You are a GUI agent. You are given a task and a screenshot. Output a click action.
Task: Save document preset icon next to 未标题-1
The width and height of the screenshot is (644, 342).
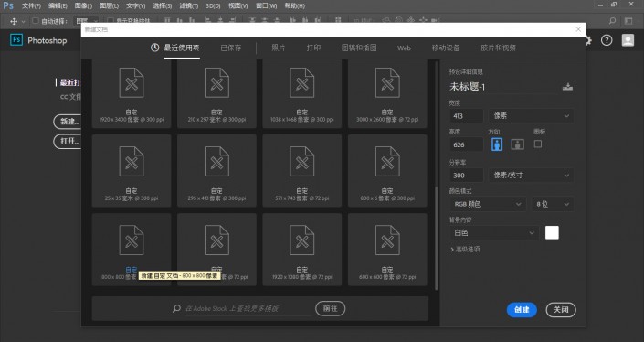(x=567, y=87)
